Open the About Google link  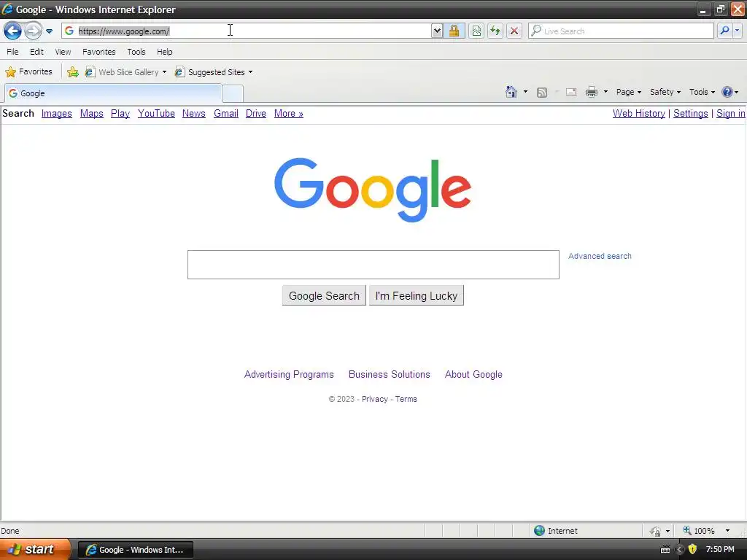(x=473, y=374)
